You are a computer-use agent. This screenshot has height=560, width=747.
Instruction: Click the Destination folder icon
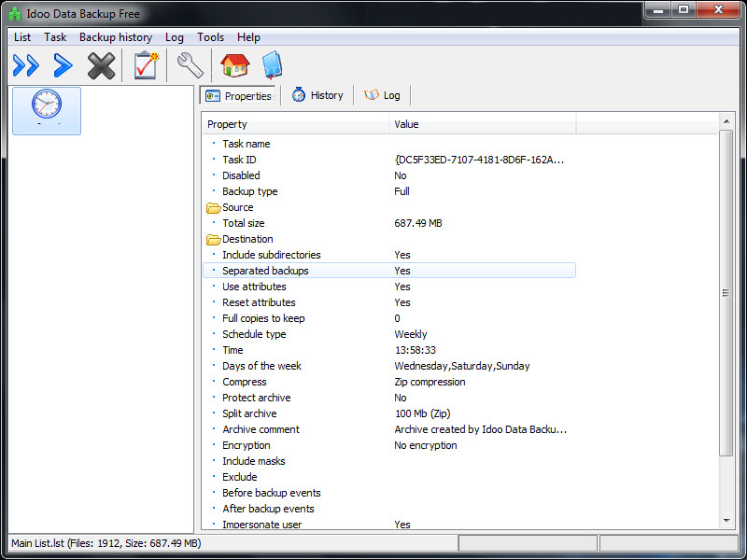point(213,240)
